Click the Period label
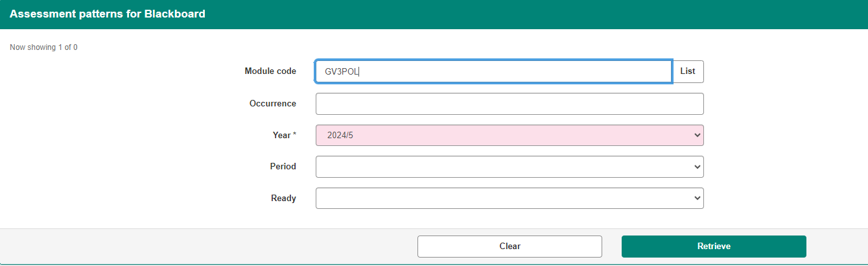The width and height of the screenshot is (868, 266). [283, 167]
